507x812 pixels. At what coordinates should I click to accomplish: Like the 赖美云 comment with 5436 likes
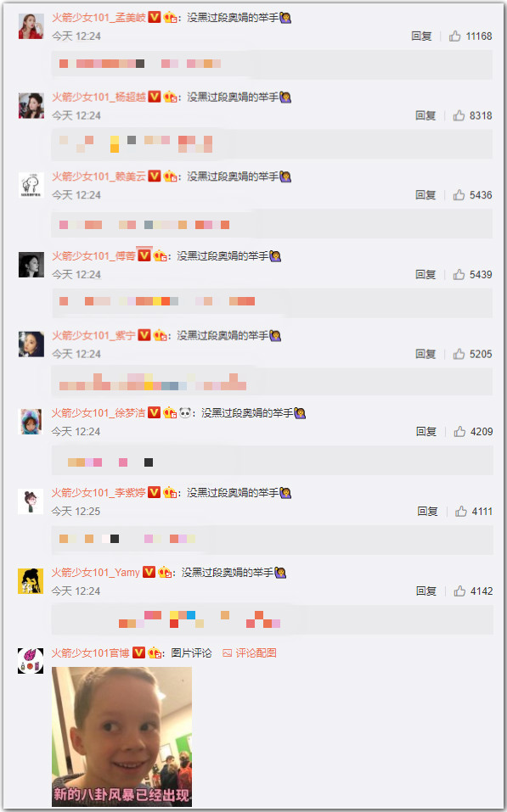(459, 194)
